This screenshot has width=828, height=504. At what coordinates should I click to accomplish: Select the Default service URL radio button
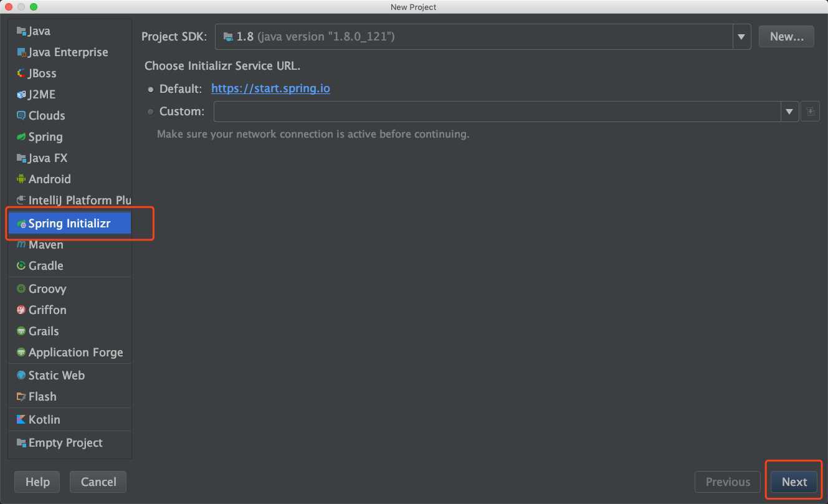tap(151, 89)
